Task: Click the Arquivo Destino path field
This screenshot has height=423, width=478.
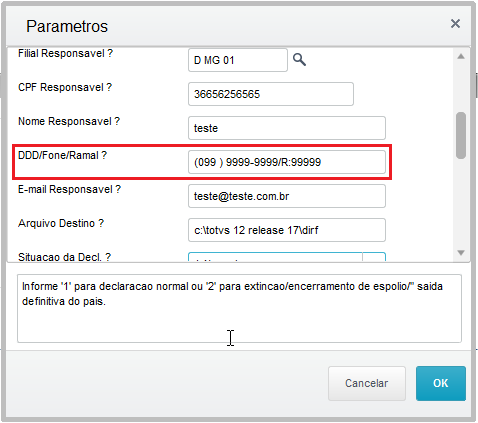Action: coord(287,230)
